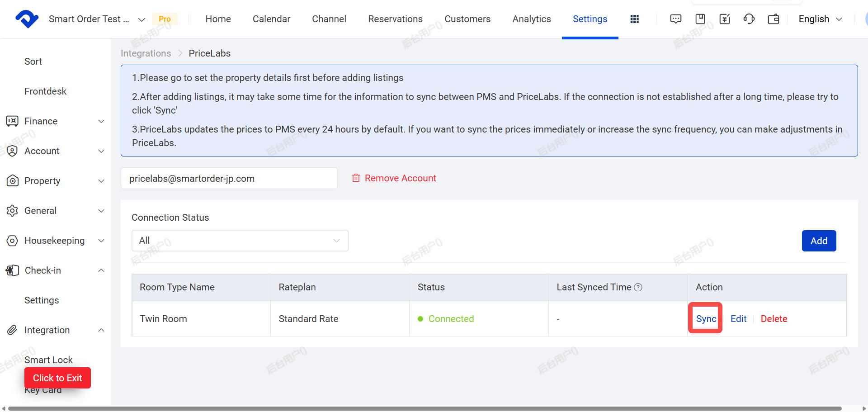
Task: Open the Sort sidebar item
Action: pos(33,62)
